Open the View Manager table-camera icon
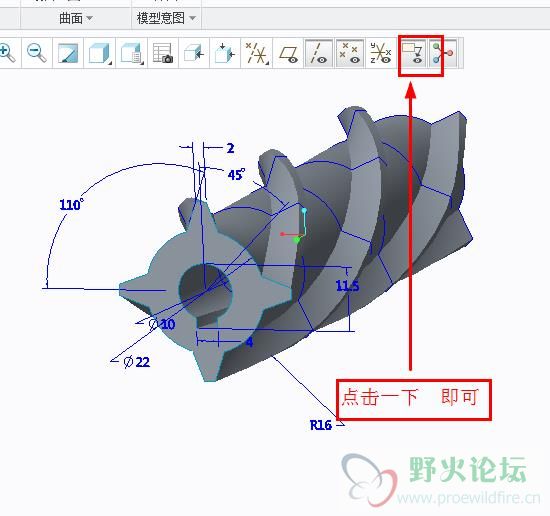Image resolution: width=550 pixels, height=516 pixels. tap(163, 53)
